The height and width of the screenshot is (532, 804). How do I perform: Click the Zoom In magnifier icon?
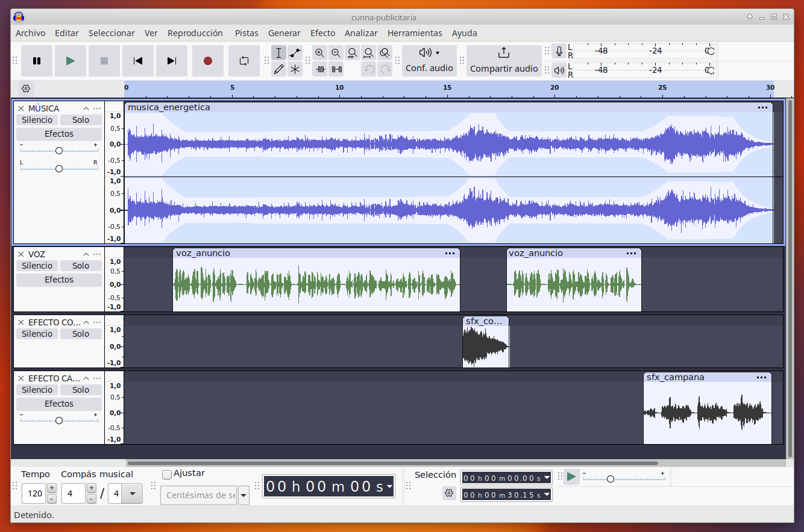coord(319,53)
